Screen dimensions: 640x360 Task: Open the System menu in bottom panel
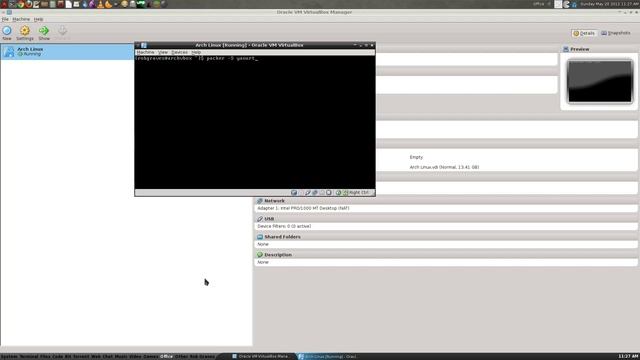(x=9, y=356)
